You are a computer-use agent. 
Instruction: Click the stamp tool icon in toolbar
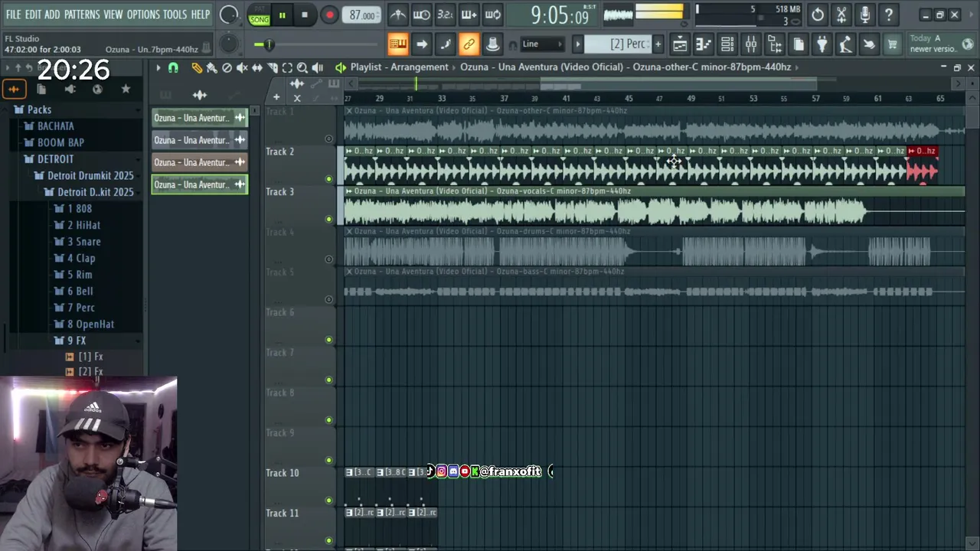click(492, 44)
